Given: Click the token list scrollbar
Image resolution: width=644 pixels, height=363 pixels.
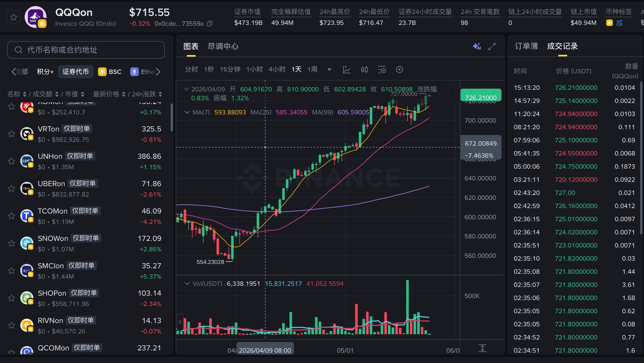Looking at the screenshot, I should click(x=172, y=118).
